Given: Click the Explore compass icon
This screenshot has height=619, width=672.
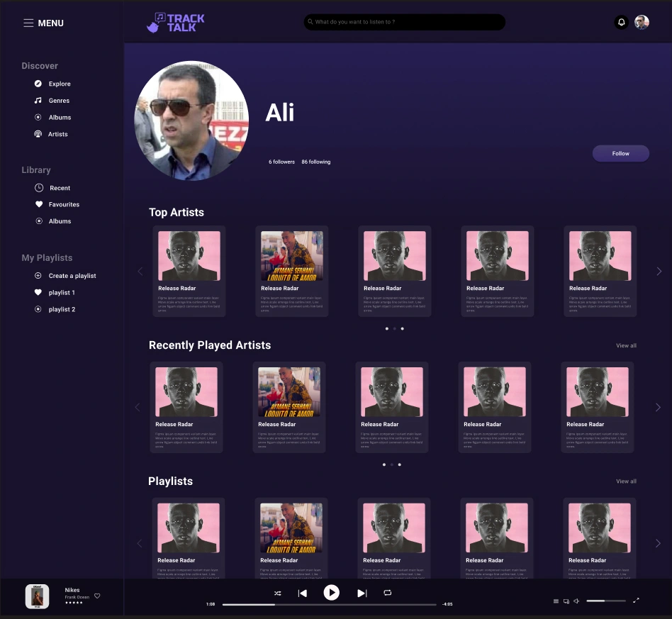Looking at the screenshot, I should [x=38, y=84].
